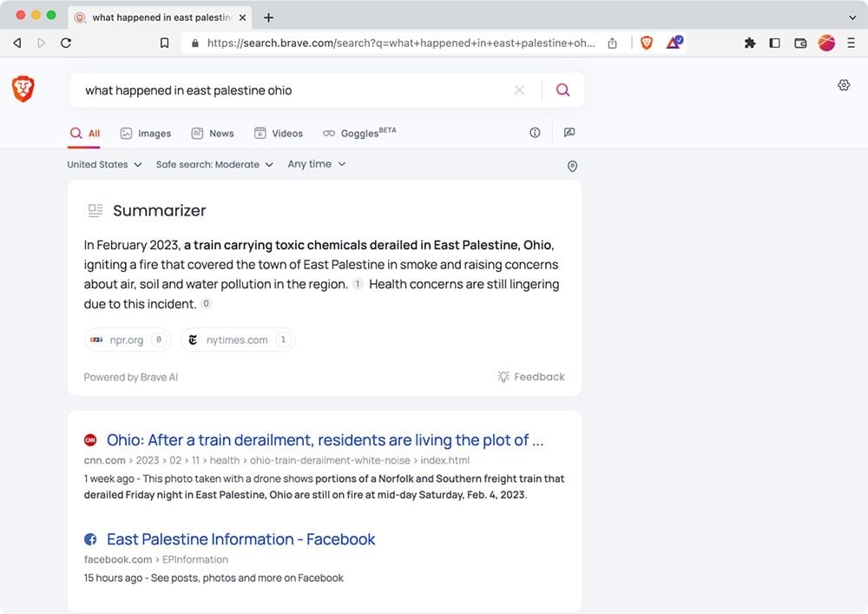The width and height of the screenshot is (868, 614).
Task: Expand the Any time filter
Action: click(316, 164)
